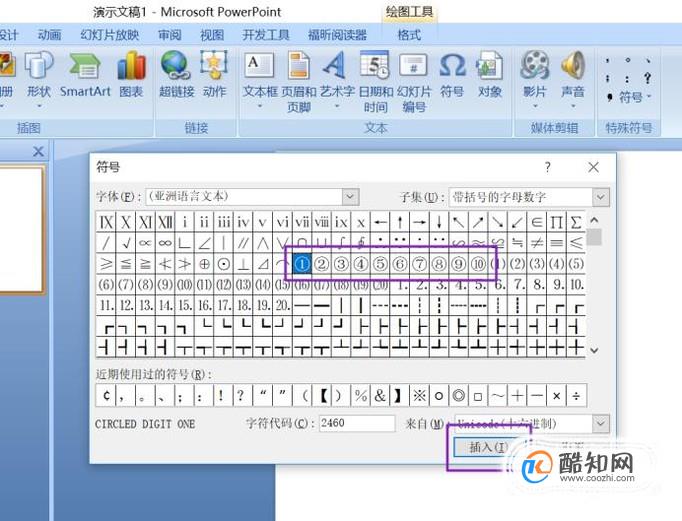This screenshot has height=521, width=682.
Task: Insert Slide Number
Action: (x=414, y=82)
